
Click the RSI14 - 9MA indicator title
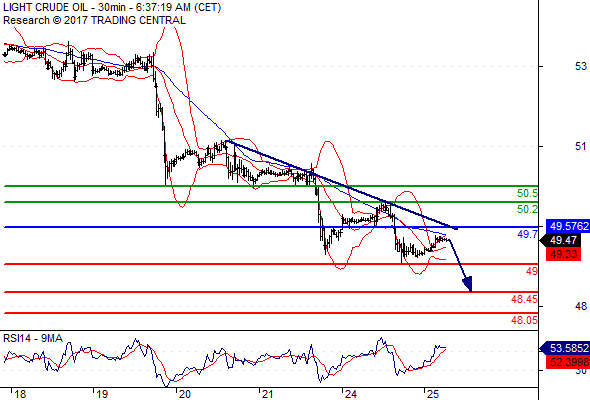[x=33, y=338]
